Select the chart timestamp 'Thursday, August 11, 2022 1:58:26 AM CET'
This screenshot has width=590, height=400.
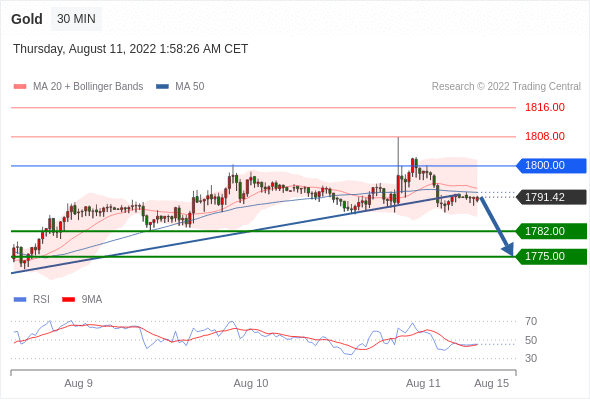131,49
